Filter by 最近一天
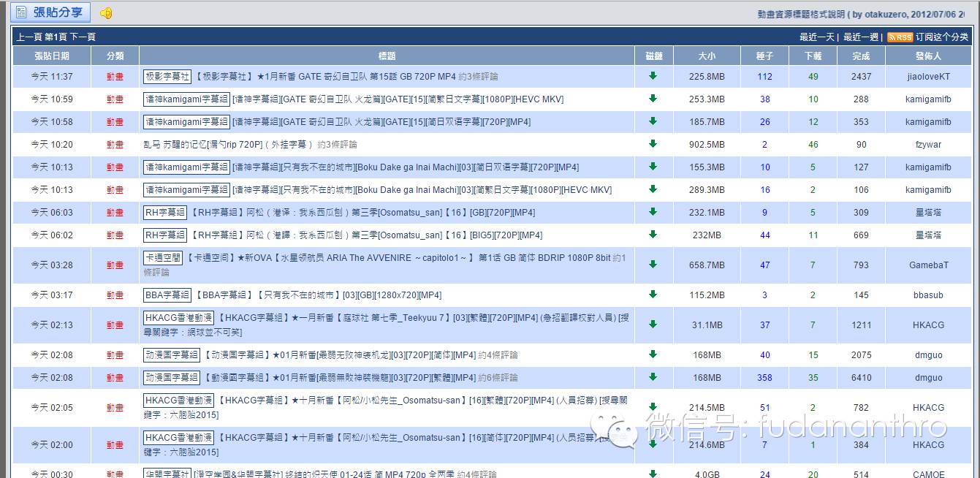Image resolution: width=980 pixels, height=478 pixels. (817, 37)
